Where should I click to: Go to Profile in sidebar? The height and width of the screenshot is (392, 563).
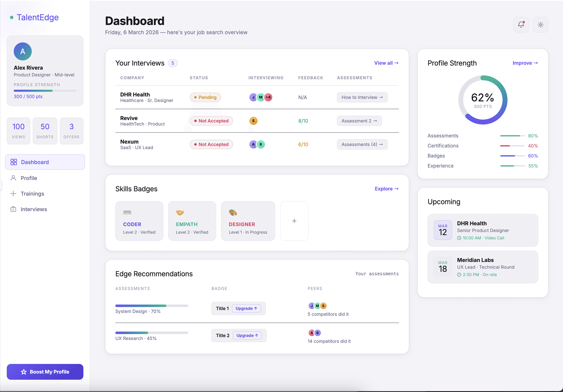click(29, 178)
